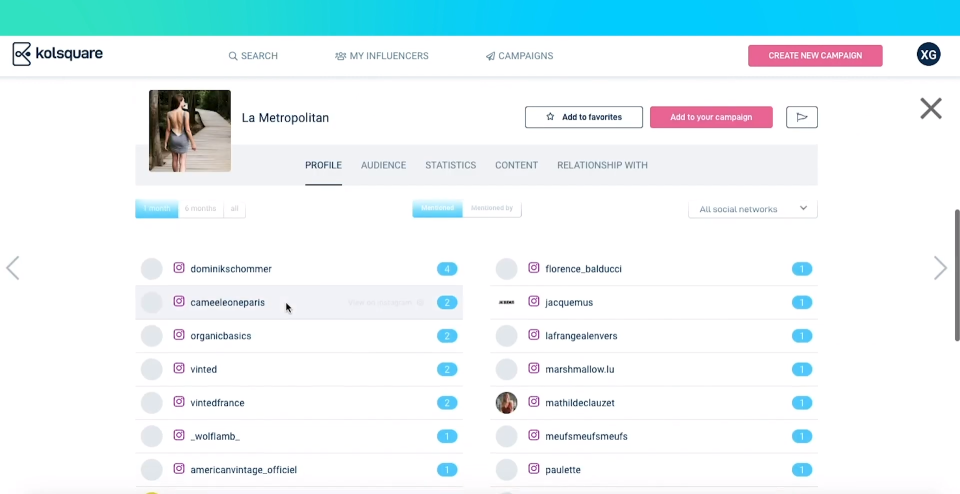
Task: Switch to the AUDIENCE tab
Action: [x=383, y=165]
